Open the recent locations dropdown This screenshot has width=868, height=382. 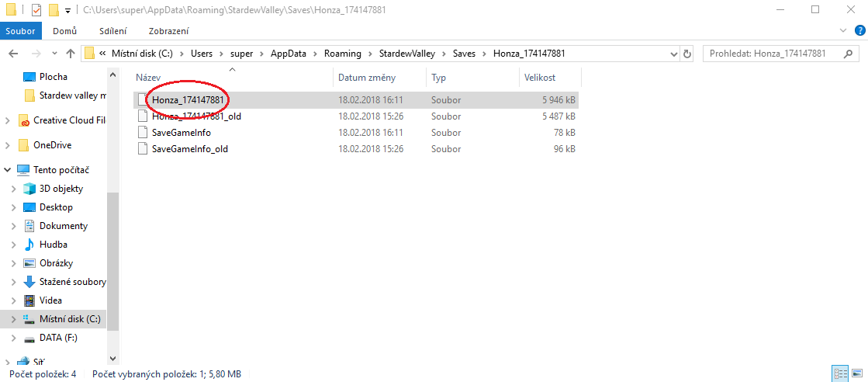pyautogui.click(x=54, y=54)
